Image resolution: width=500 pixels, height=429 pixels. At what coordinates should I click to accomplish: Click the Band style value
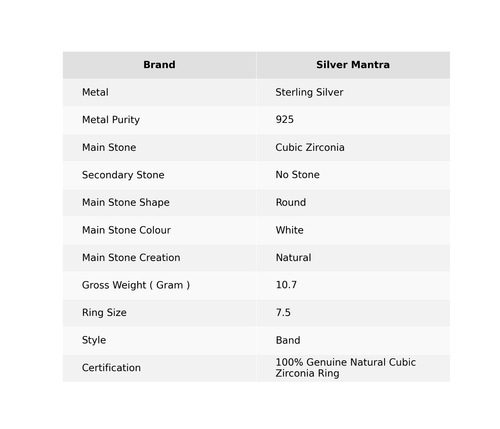coord(288,340)
